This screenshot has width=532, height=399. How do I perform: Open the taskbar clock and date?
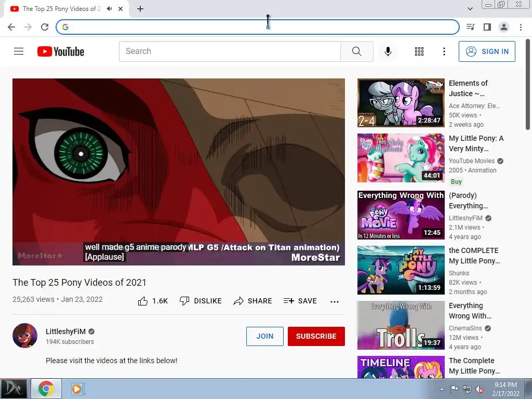(x=506, y=389)
